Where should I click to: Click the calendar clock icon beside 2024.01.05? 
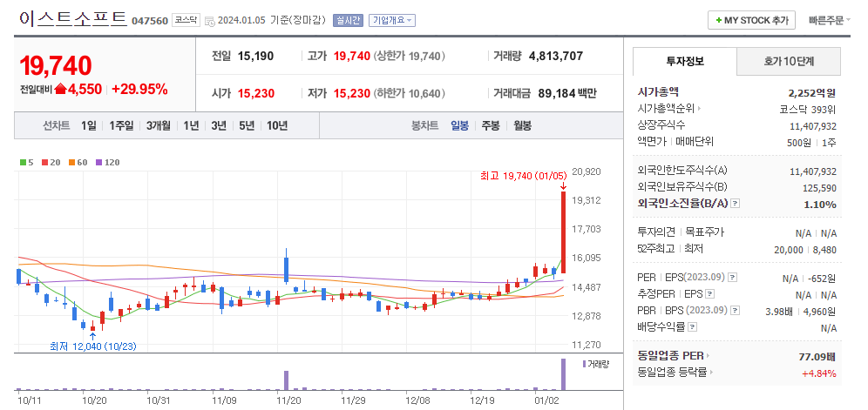(209, 21)
